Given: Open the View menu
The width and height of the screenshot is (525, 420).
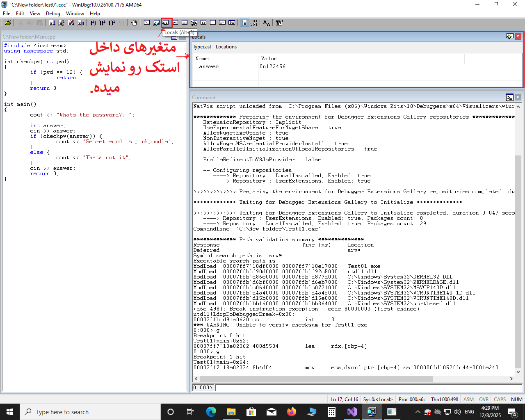Looking at the screenshot, I should pos(35,14).
